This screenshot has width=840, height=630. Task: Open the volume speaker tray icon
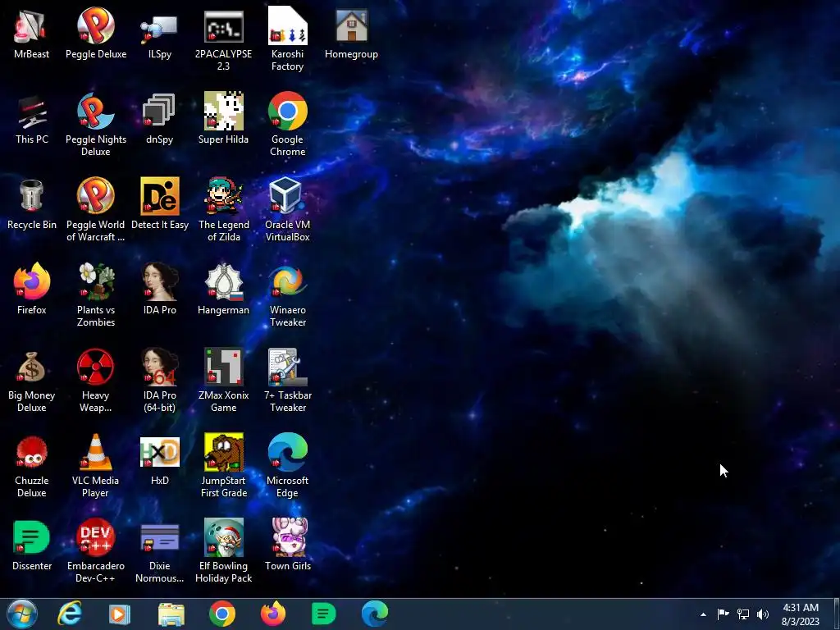(x=763, y=614)
